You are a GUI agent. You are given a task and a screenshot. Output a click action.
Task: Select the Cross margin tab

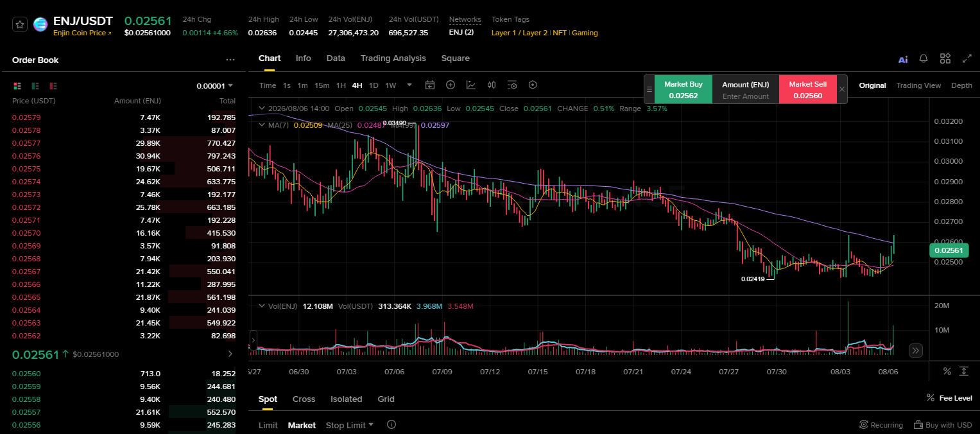(x=304, y=399)
